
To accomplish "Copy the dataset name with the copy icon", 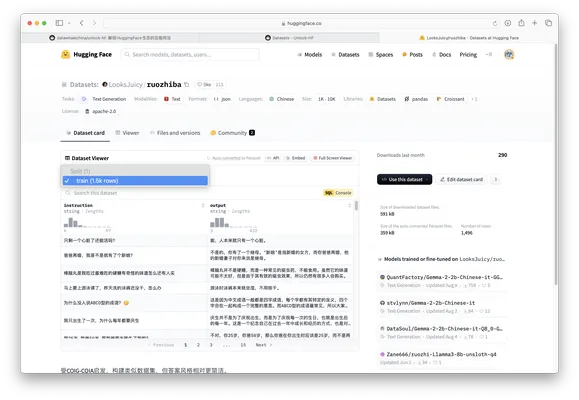I will pyautogui.click(x=186, y=85).
